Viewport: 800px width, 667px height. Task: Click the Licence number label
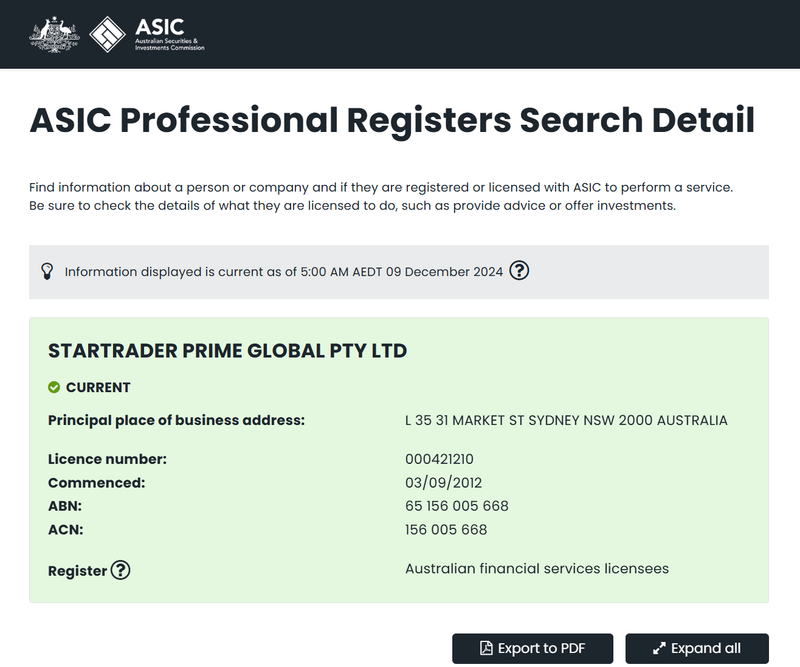[107, 459]
